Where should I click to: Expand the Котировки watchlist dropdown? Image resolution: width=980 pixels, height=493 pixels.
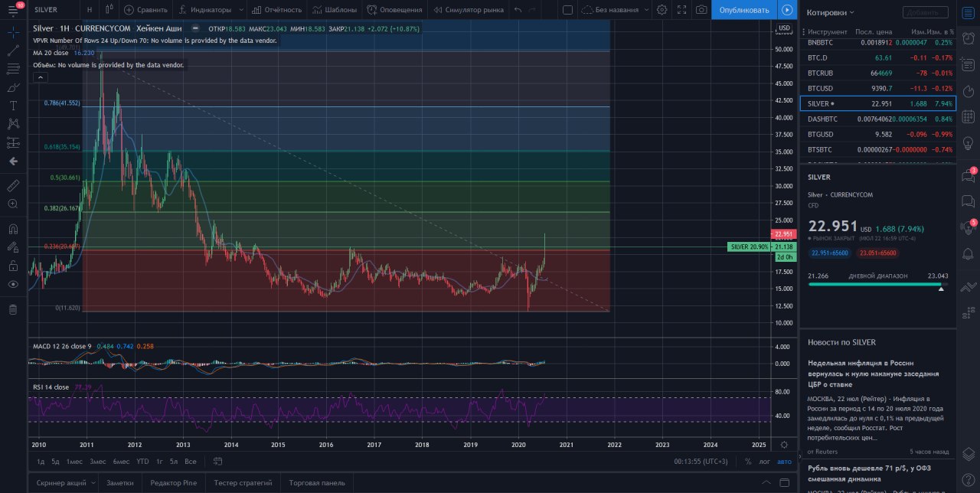tap(831, 12)
